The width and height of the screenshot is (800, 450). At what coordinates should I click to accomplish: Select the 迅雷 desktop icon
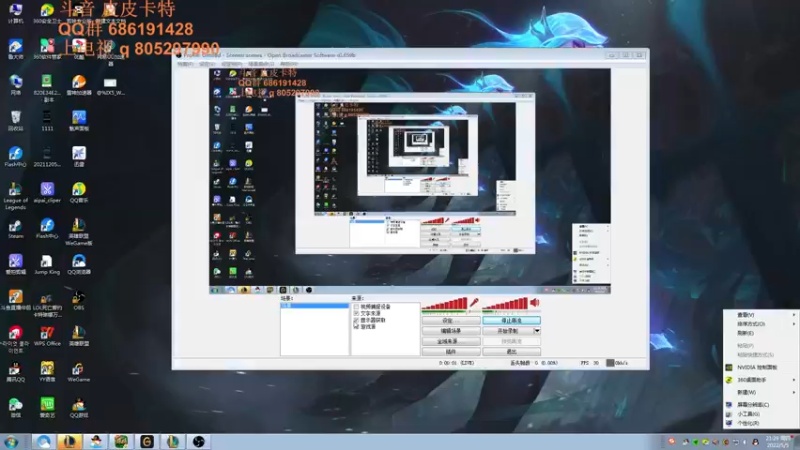(x=79, y=157)
